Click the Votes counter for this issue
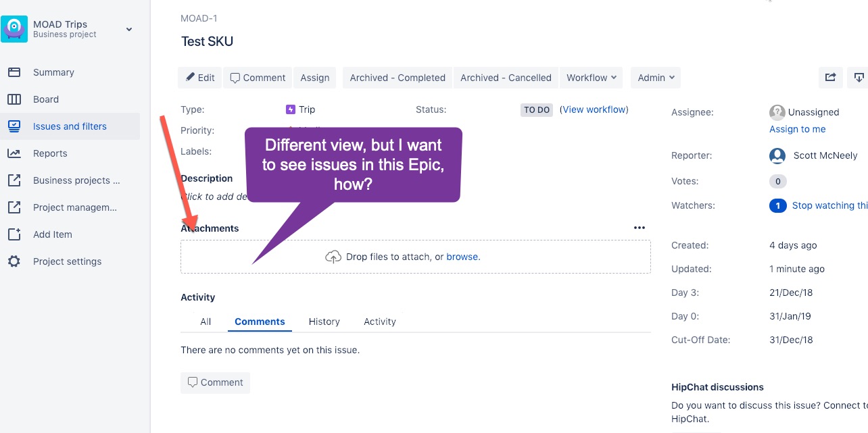868x433 pixels. [x=777, y=181]
